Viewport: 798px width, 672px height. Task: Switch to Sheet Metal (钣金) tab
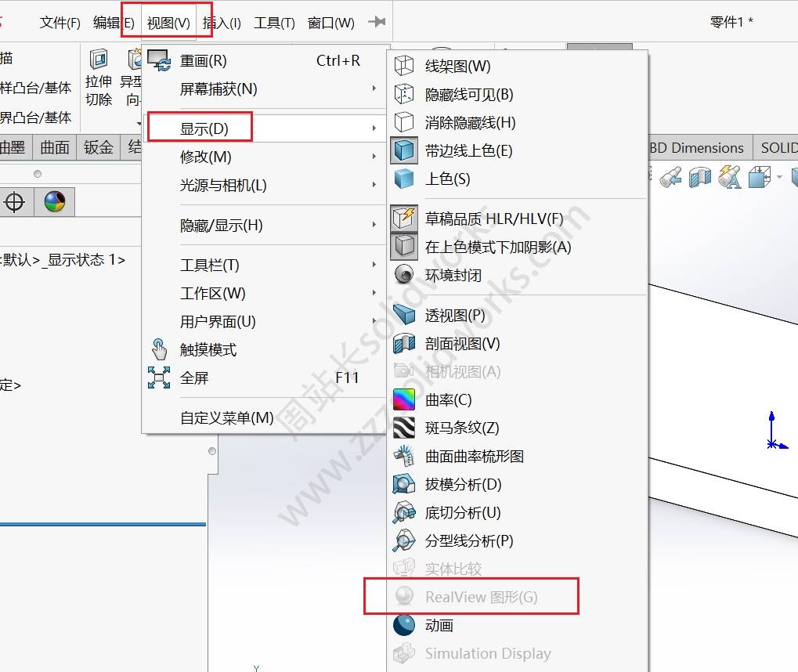click(98, 147)
